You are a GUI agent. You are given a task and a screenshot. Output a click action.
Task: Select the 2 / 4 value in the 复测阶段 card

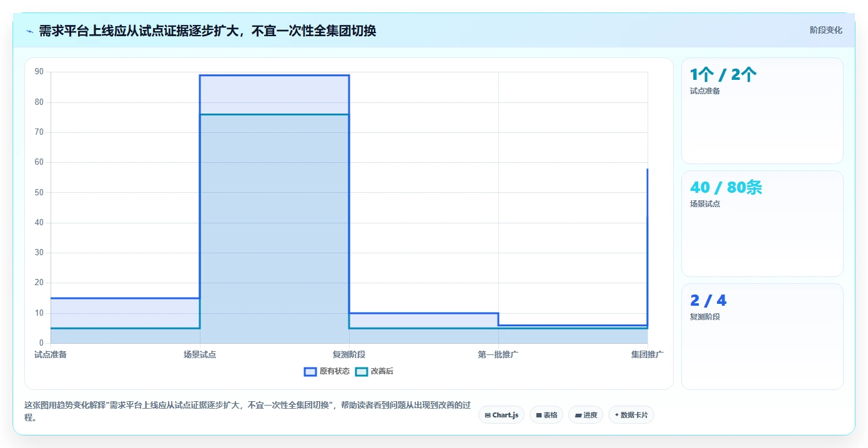coord(708,300)
